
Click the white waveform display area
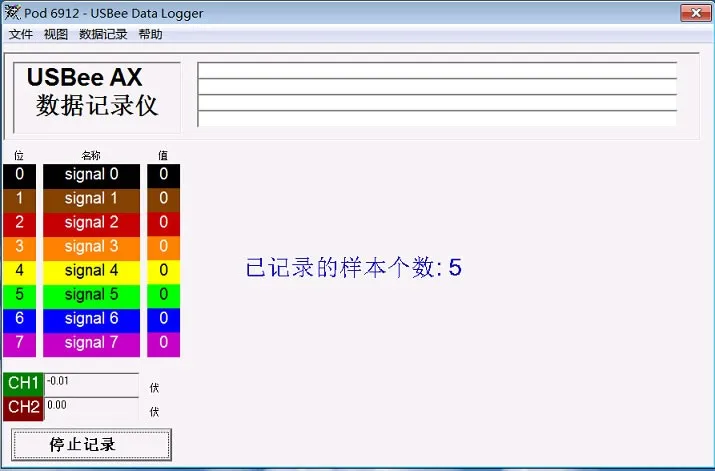[437, 94]
